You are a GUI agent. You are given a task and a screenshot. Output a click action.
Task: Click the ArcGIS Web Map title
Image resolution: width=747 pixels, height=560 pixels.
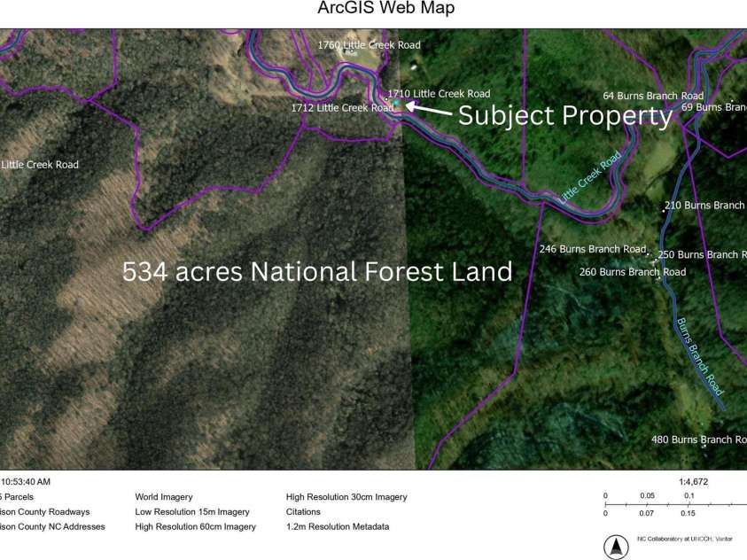pos(385,8)
